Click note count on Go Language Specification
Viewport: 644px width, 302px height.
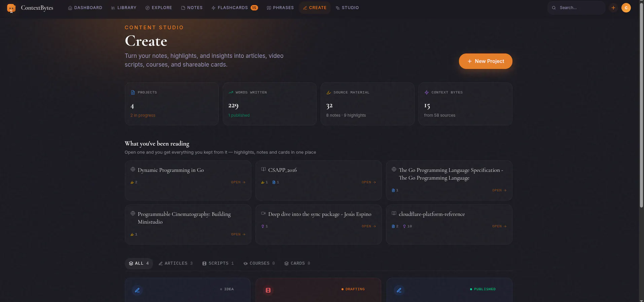tap(395, 190)
